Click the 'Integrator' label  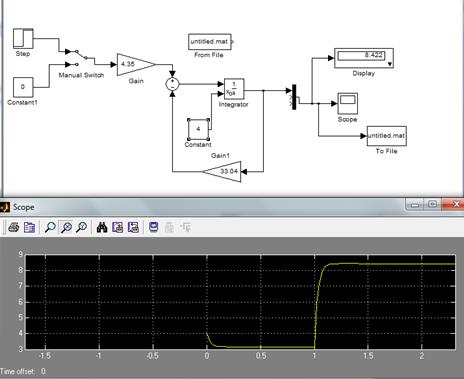[x=233, y=104]
